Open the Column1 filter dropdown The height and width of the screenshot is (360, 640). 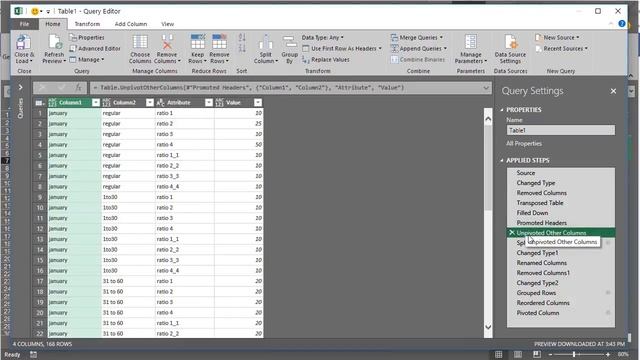click(x=96, y=102)
